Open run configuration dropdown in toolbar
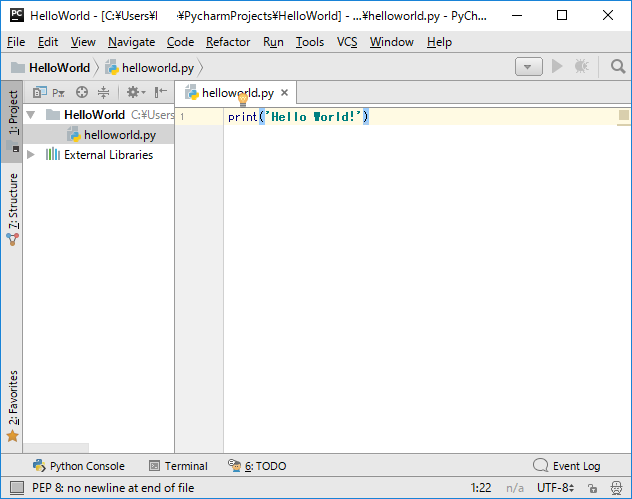Viewport: 632px width, 499px height. coord(528,67)
